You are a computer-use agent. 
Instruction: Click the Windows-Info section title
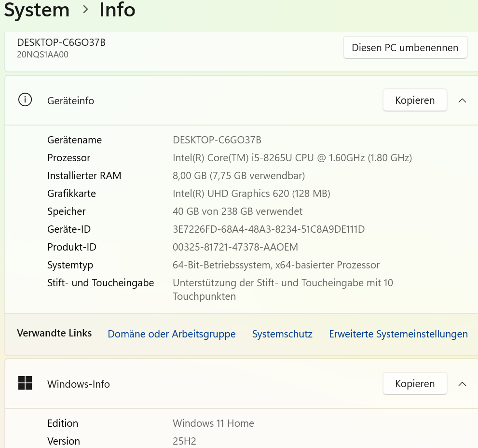coord(78,384)
